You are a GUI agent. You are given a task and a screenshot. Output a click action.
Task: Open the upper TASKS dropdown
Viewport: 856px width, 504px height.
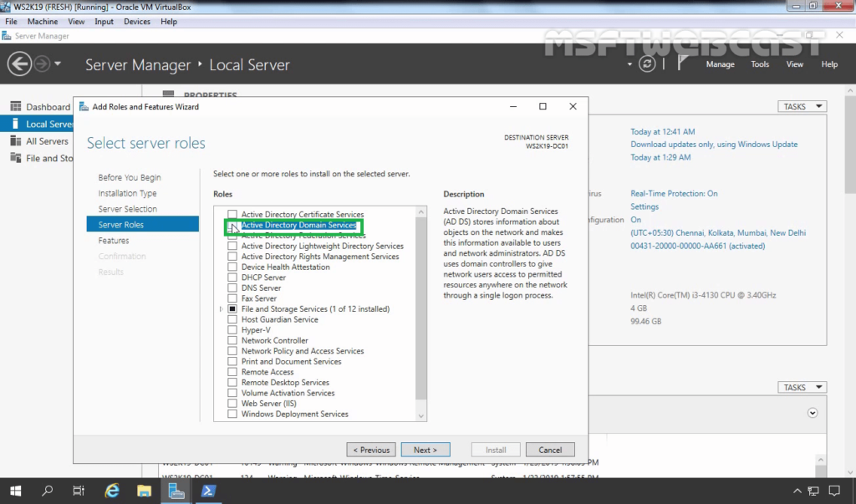click(x=802, y=106)
